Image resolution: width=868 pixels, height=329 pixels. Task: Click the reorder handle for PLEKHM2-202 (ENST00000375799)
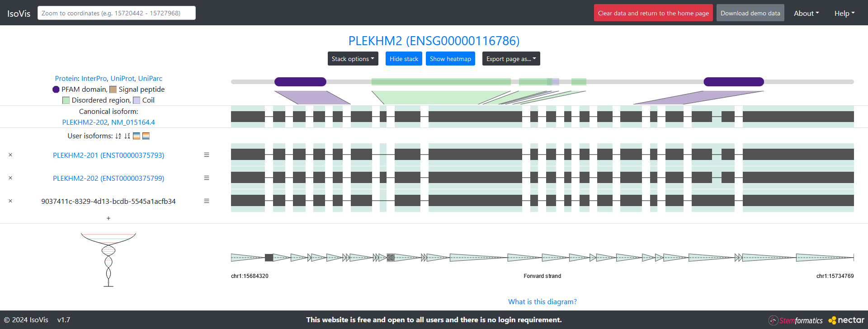207,178
